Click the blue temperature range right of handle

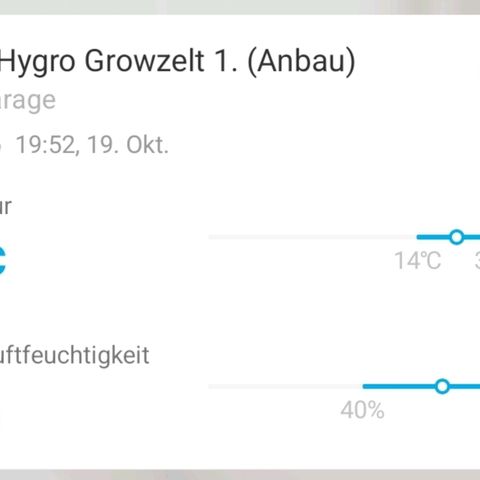(x=472, y=237)
